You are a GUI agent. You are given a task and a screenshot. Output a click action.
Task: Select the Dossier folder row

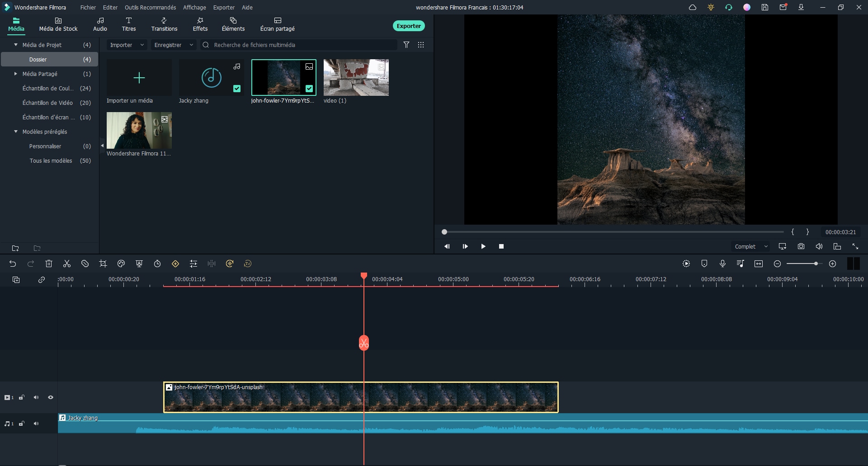[50, 59]
